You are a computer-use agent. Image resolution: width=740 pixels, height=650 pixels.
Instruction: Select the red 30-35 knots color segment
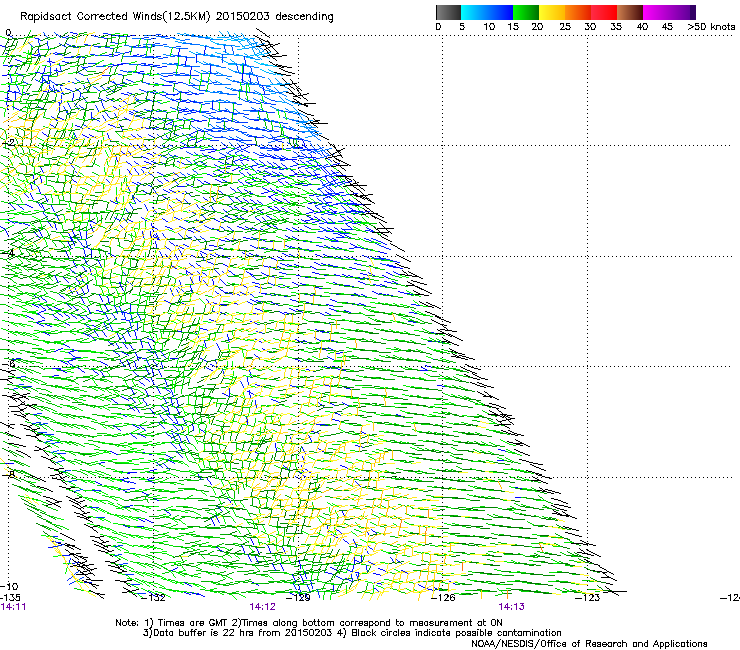604,12
